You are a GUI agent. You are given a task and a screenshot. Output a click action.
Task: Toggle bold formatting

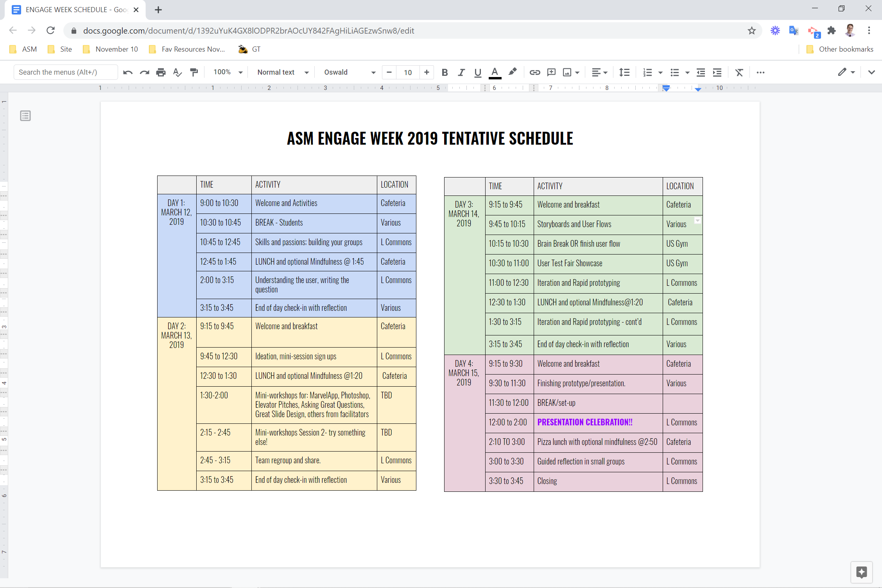(x=445, y=72)
